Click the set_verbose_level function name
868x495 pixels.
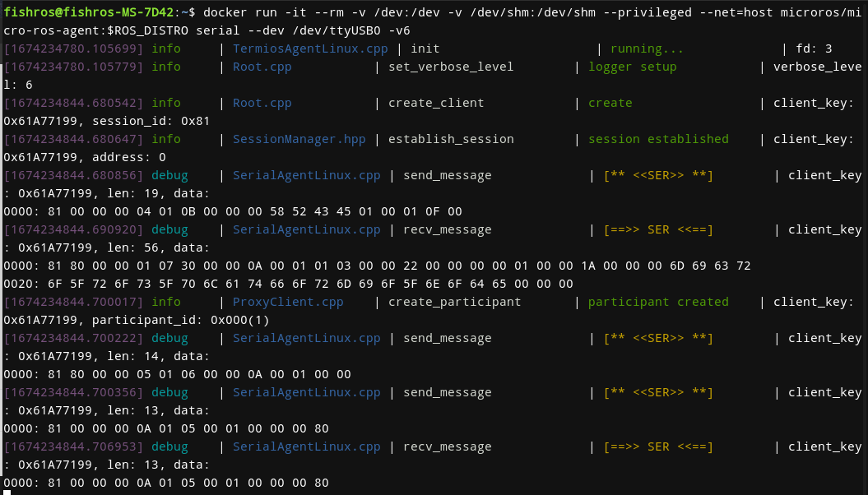451,67
